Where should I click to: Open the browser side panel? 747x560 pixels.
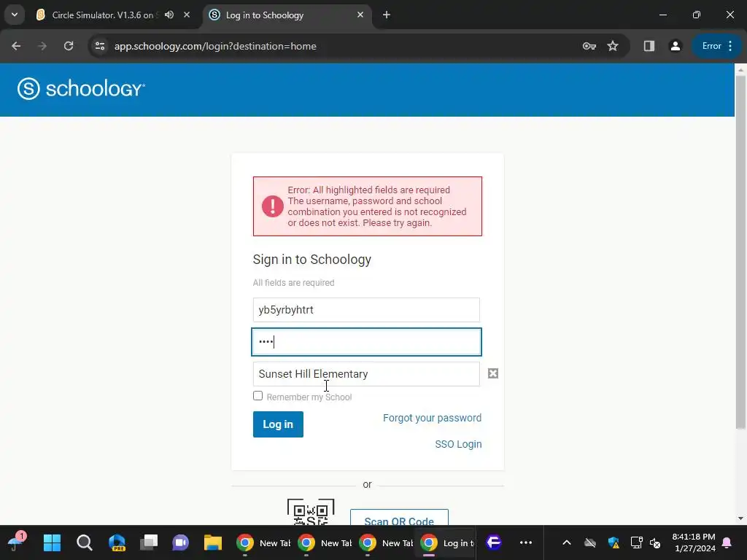[649, 46]
